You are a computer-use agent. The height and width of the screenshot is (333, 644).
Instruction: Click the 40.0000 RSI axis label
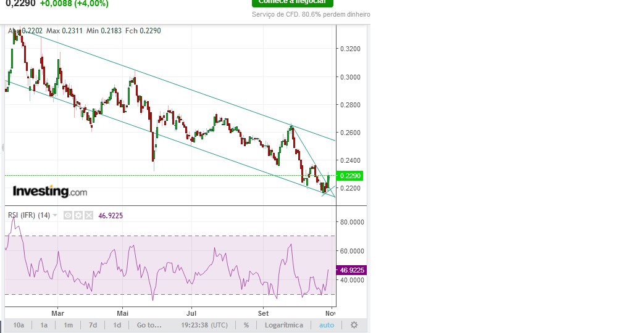352,280
